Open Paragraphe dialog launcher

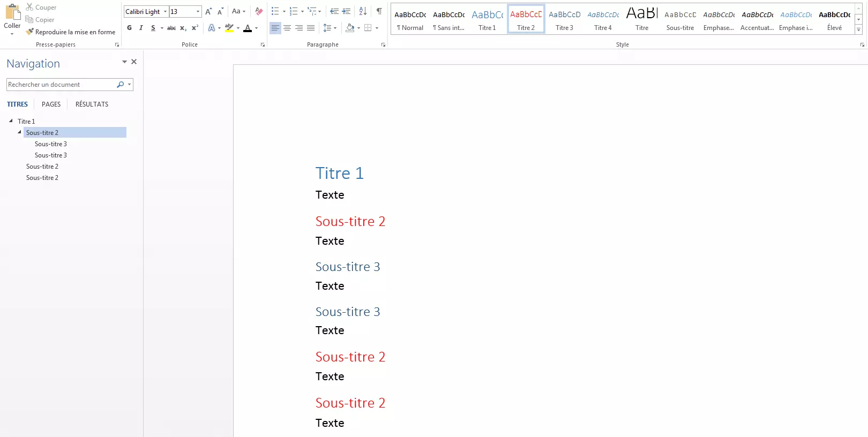[383, 45]
